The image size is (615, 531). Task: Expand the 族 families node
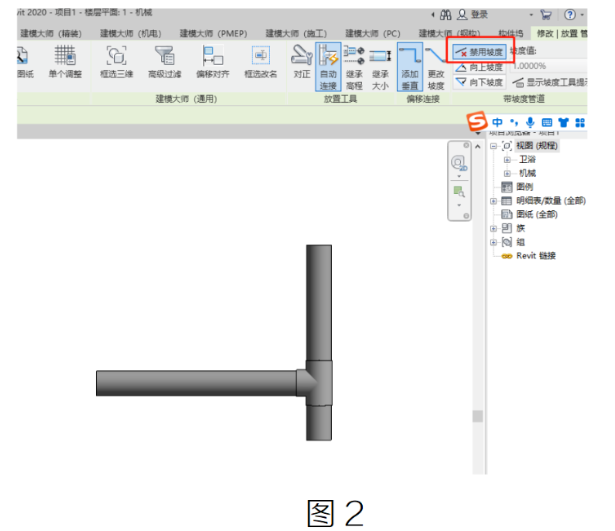(x=493, y=228)
